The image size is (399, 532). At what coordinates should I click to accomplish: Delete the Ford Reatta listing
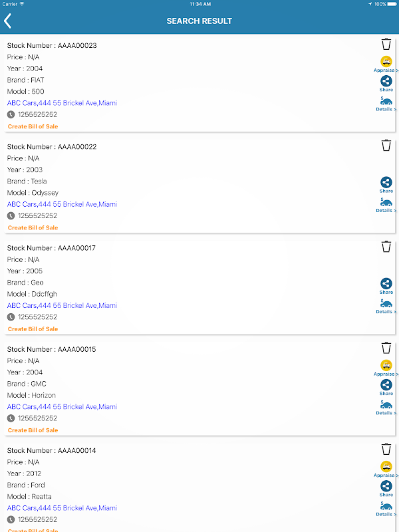(x=386, y=450)
